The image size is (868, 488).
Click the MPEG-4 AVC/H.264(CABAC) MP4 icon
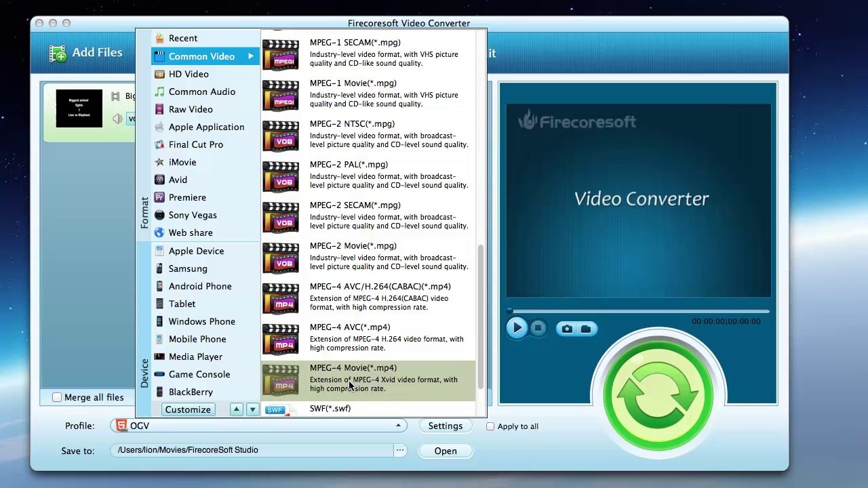click(281, 299)
